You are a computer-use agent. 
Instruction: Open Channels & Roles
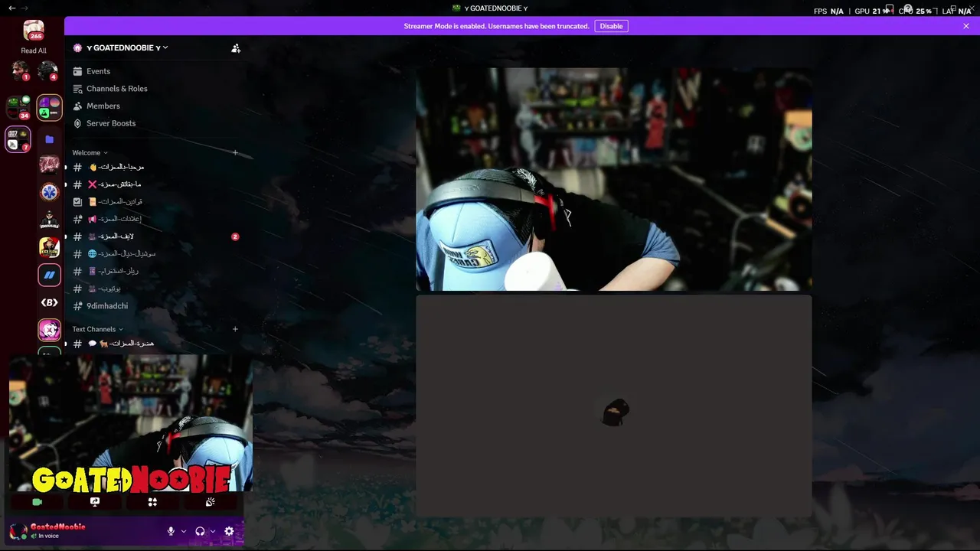pos(116,89)
